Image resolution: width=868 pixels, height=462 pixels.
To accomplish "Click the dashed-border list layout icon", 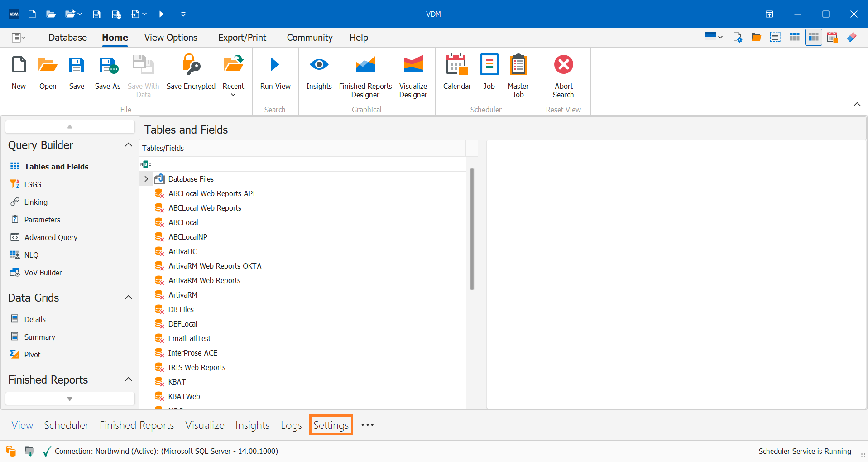I will coord(775,38).
